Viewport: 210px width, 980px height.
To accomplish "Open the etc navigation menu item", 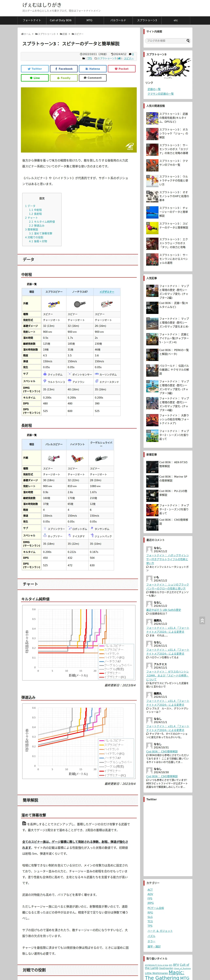I will point(176,21).
